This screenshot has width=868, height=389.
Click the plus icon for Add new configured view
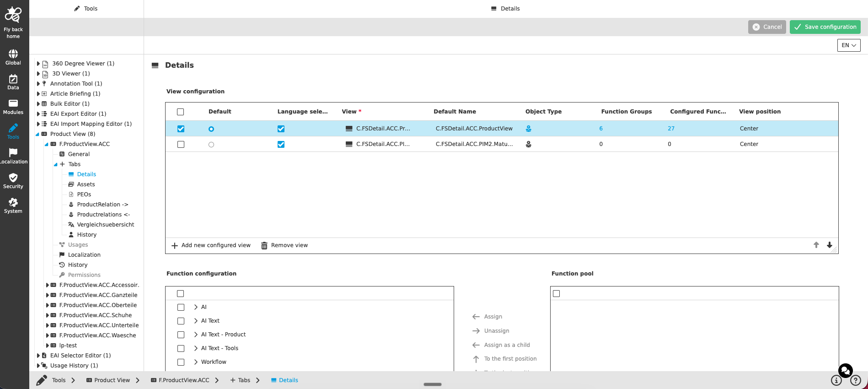coord(175,246)
